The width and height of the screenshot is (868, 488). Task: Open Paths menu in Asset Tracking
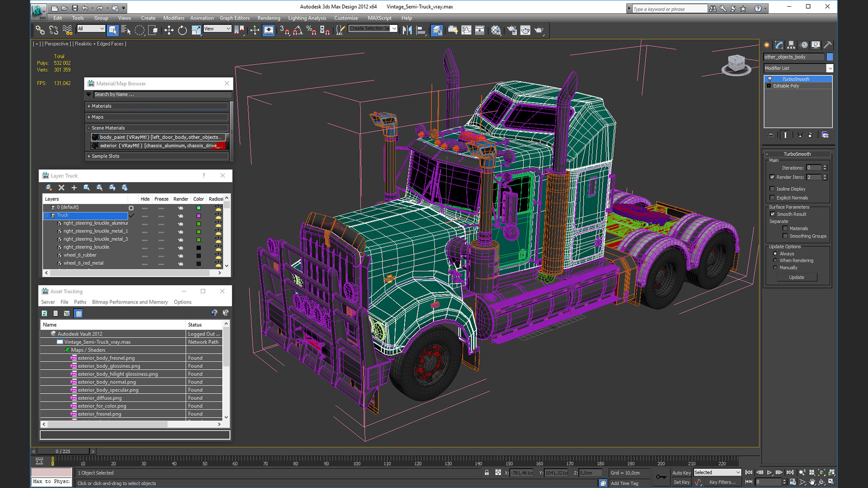80,302
